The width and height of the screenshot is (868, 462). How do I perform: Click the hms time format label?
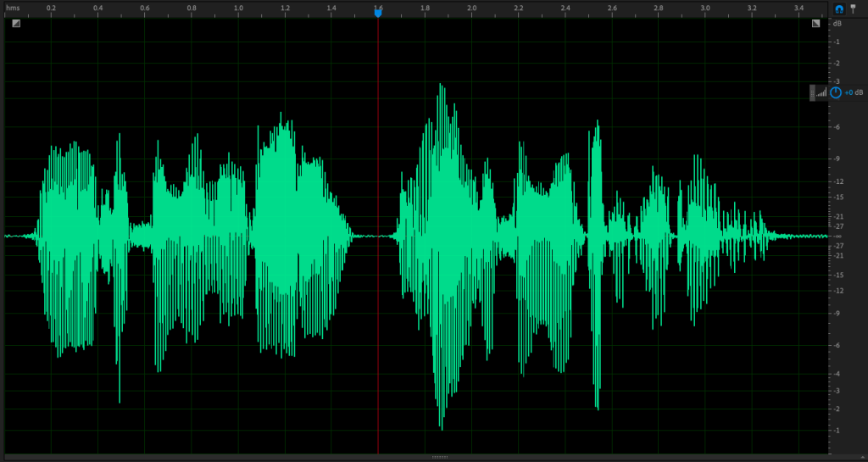point(12,8)
